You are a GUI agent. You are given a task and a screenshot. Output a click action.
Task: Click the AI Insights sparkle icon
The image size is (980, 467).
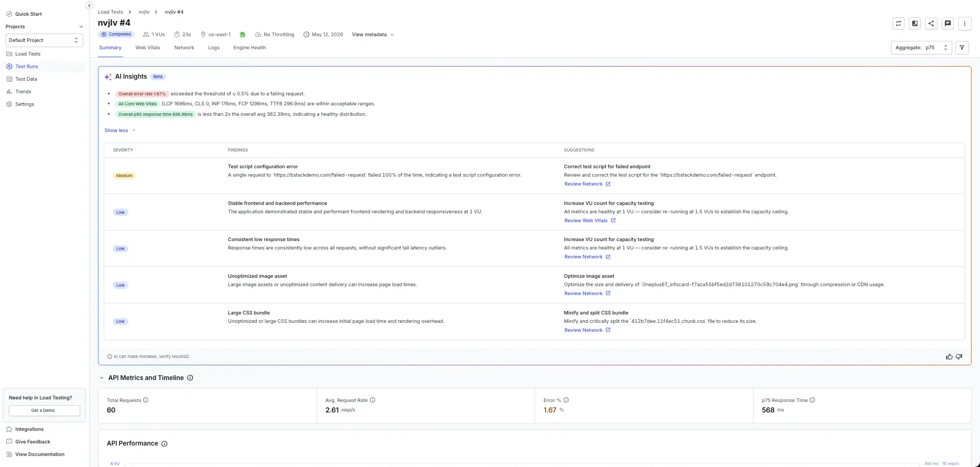[108, 77]
